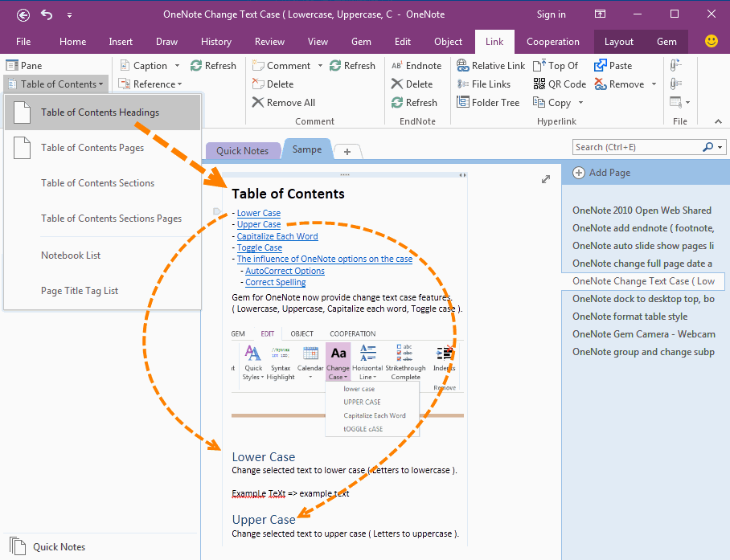Expand the Caption dropdown arrow

(178, 66)
